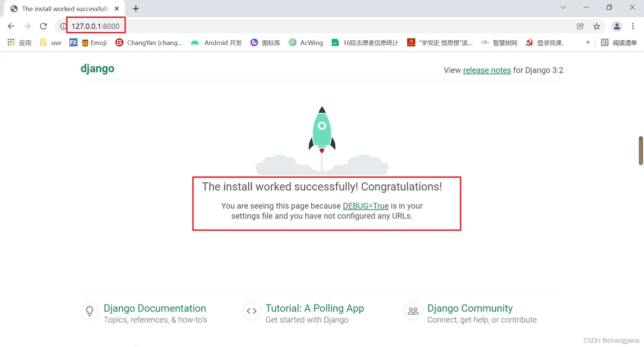Click the browser forward arrow

coord(27,26)
